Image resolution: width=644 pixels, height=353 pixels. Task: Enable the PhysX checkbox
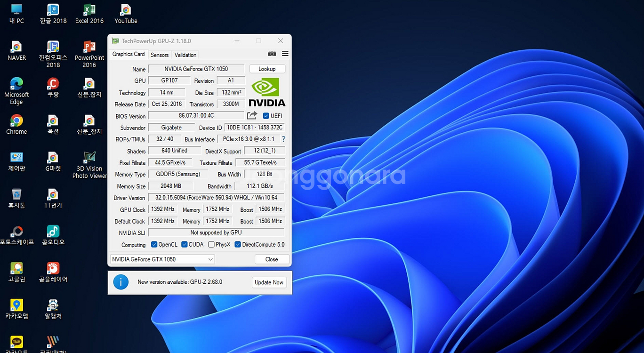[x=211, y=245]
